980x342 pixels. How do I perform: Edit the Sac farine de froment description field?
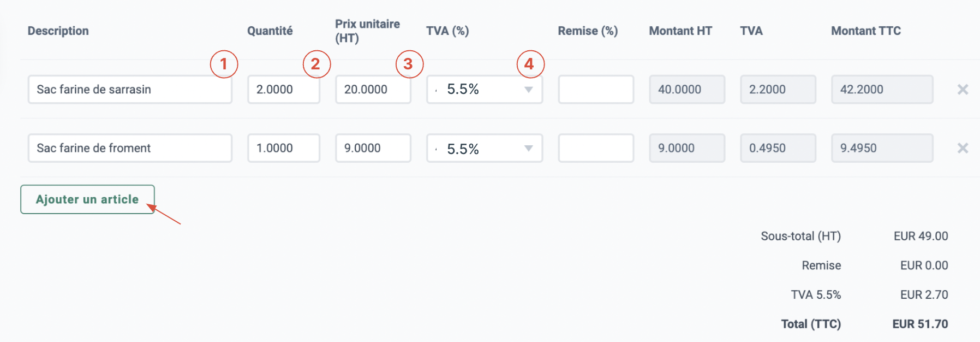130,148
